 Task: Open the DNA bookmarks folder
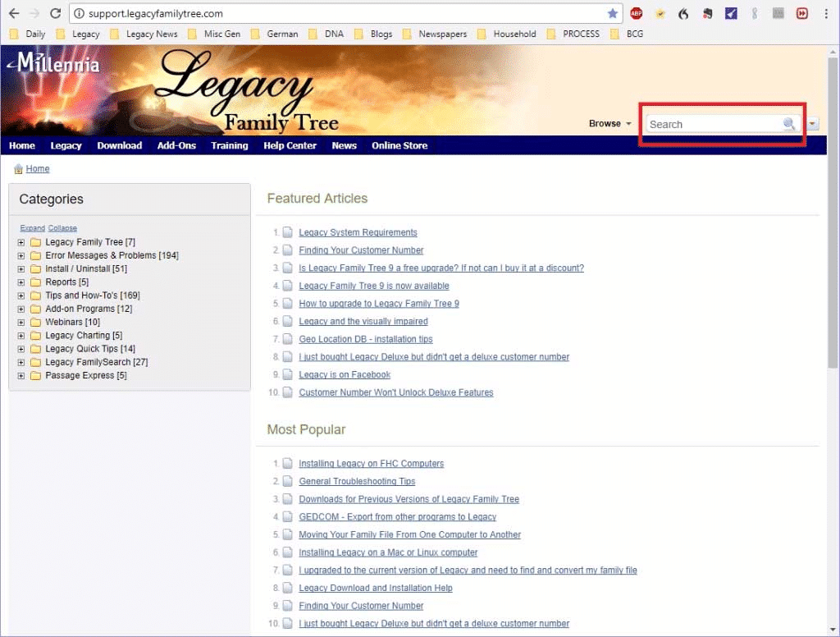(326, 34)
